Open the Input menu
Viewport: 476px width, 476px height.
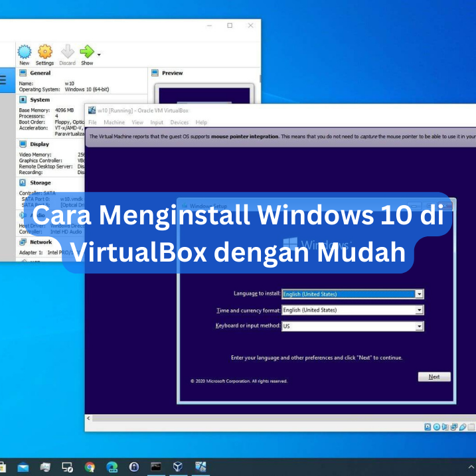157,122
